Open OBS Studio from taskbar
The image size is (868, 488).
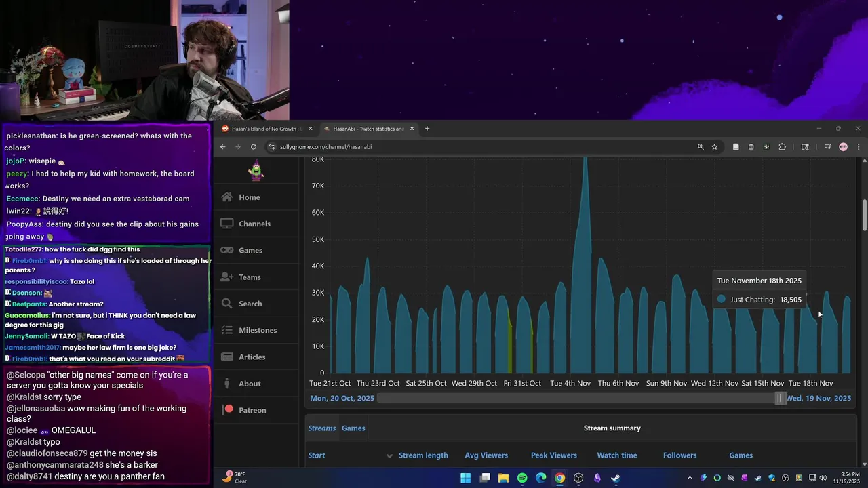[x=578, y=478]
